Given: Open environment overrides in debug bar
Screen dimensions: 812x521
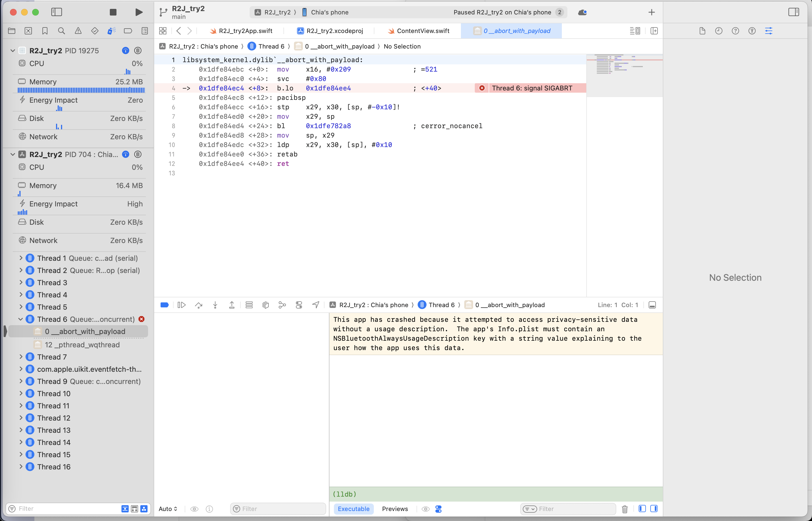Looking at the screenshot, I should 299,305.
